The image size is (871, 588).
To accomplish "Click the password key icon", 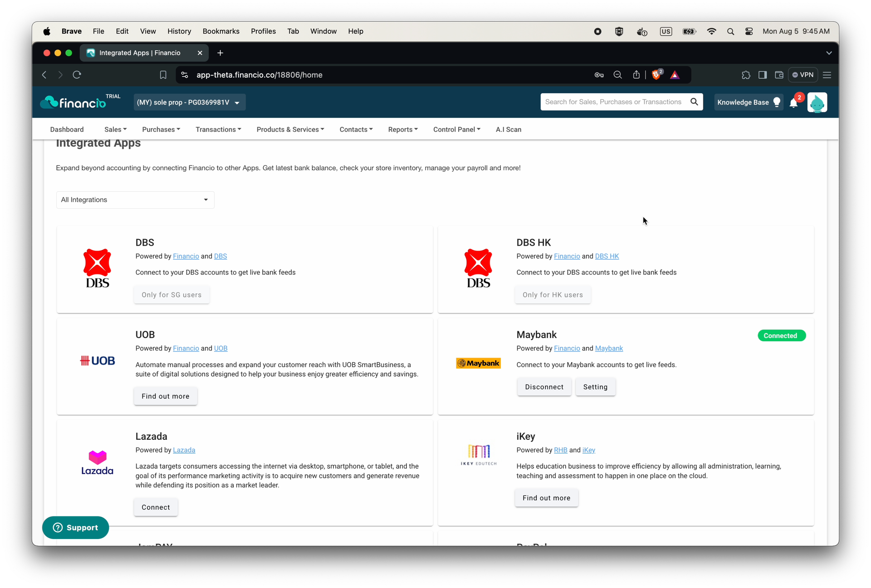I will coord(599,75).
